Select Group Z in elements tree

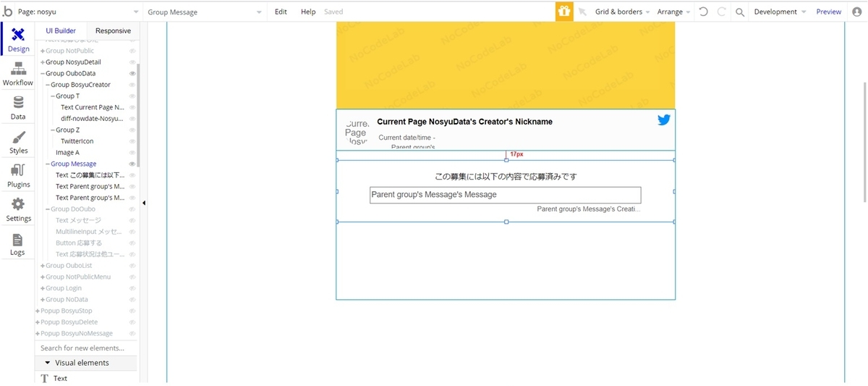(x=68, y=130)
